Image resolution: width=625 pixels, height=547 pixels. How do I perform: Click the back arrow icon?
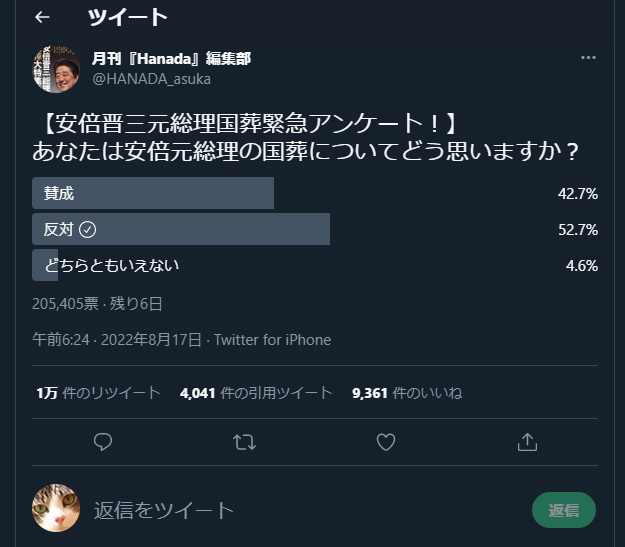click(x=42, y=17)
